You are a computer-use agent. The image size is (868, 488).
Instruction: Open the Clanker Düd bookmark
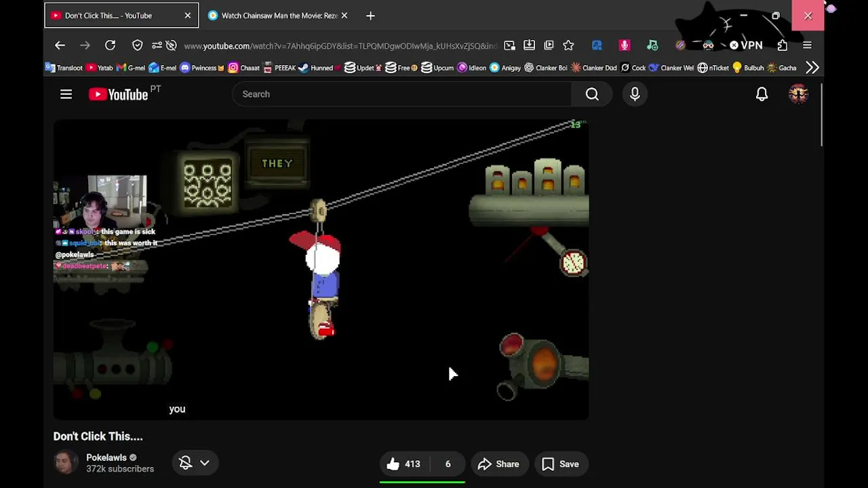[593, 68]
